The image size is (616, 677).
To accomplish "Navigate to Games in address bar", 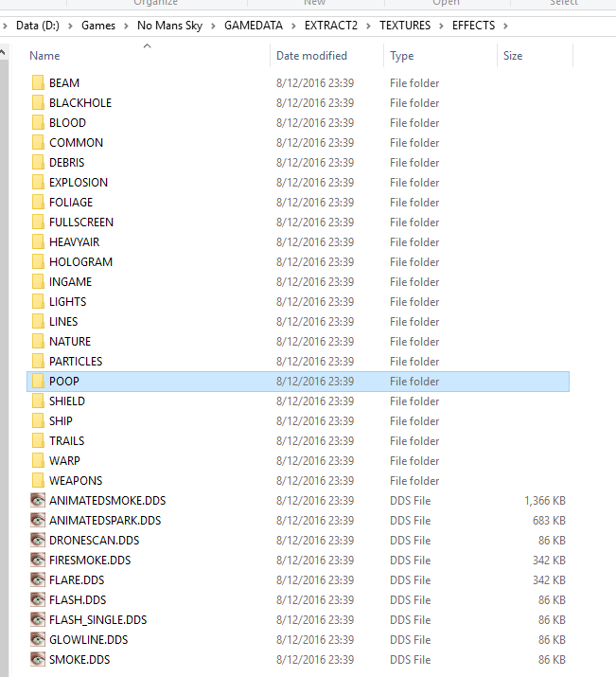I will 98,26.
